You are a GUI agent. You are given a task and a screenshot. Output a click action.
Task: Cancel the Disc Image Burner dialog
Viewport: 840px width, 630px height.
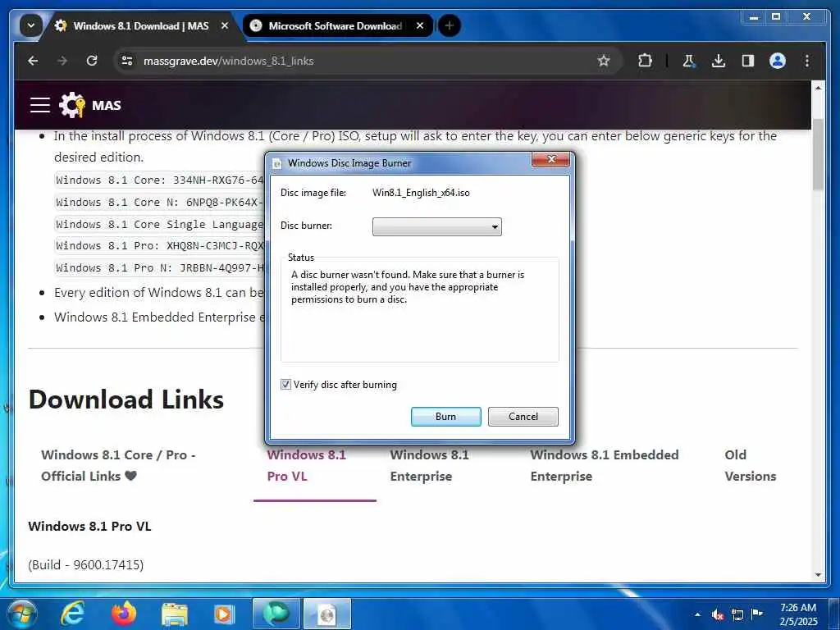[523, 417]
